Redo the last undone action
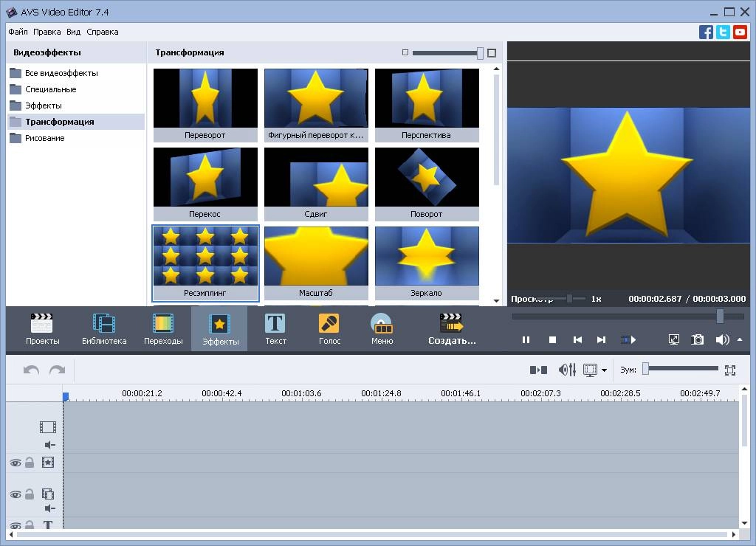 58,370
